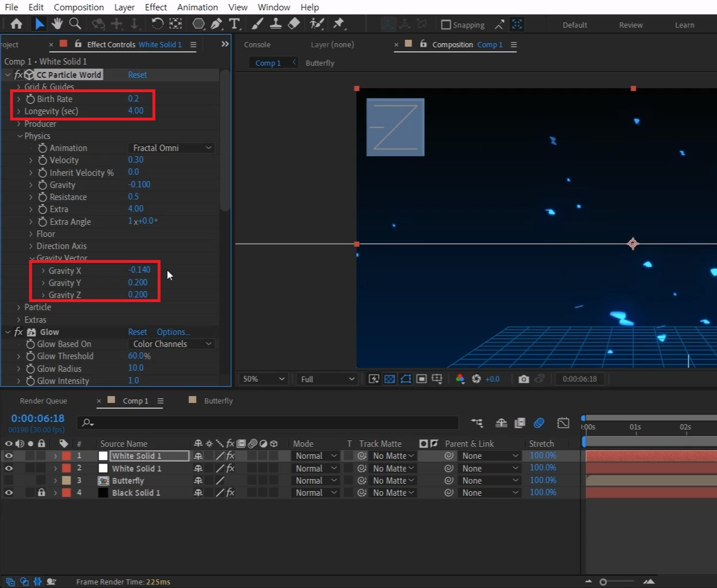Screen dimensions: 717x588
Task: Enable the Snapping checkbox
Action: pyautogui.click(x=446, y=25)
